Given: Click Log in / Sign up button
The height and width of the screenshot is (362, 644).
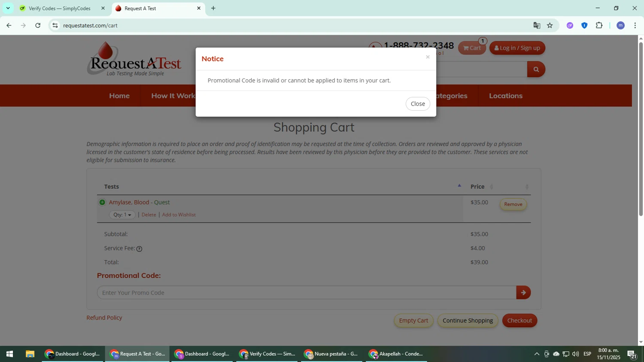Looking at the screenshot, I should click(x=517, y=48).
